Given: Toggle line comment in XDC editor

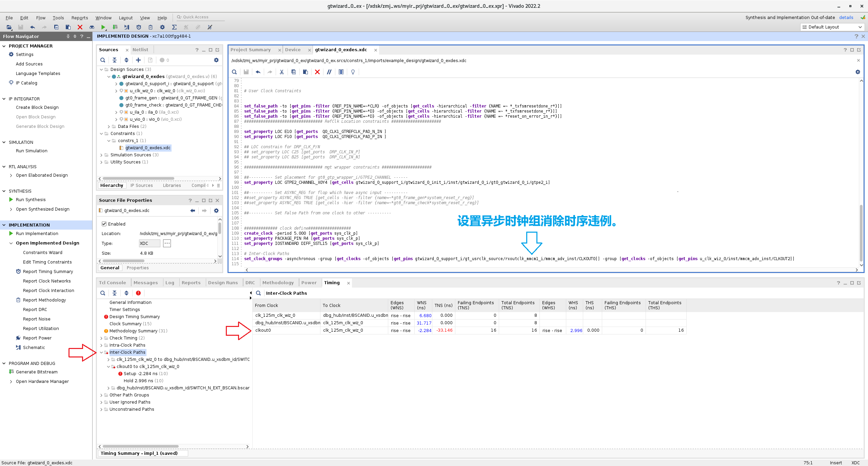Looking at the screenshot, I should [x=329, y=72].
